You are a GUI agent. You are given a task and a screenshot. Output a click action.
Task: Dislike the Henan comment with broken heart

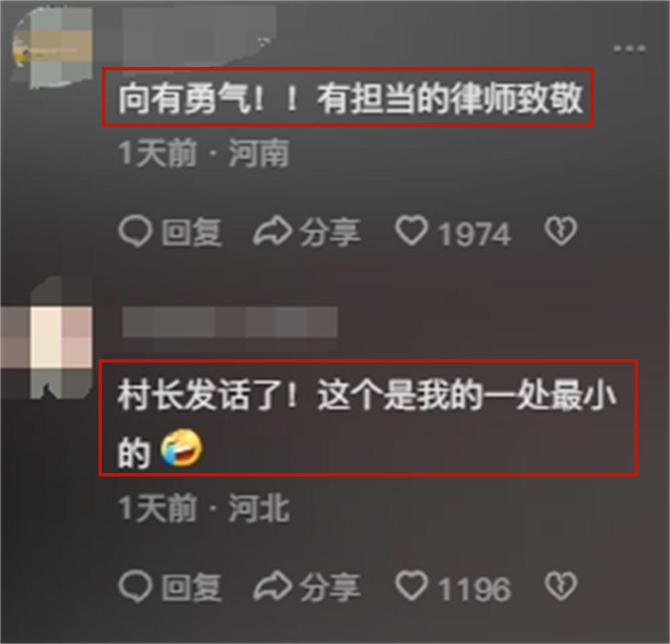pyautogui.click(x=561, y=231)
